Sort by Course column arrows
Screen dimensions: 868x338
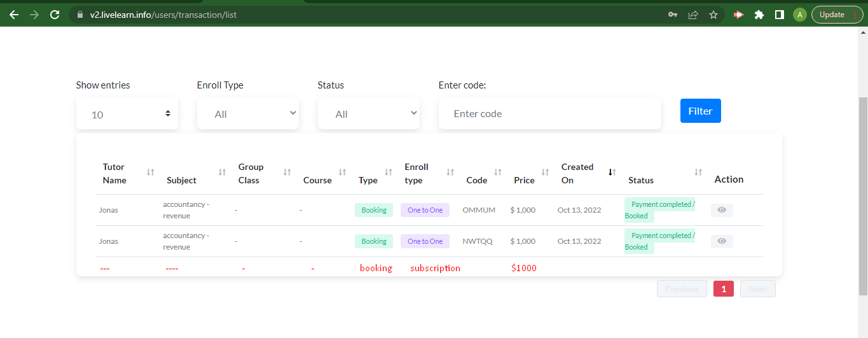(x=343, y=173)
